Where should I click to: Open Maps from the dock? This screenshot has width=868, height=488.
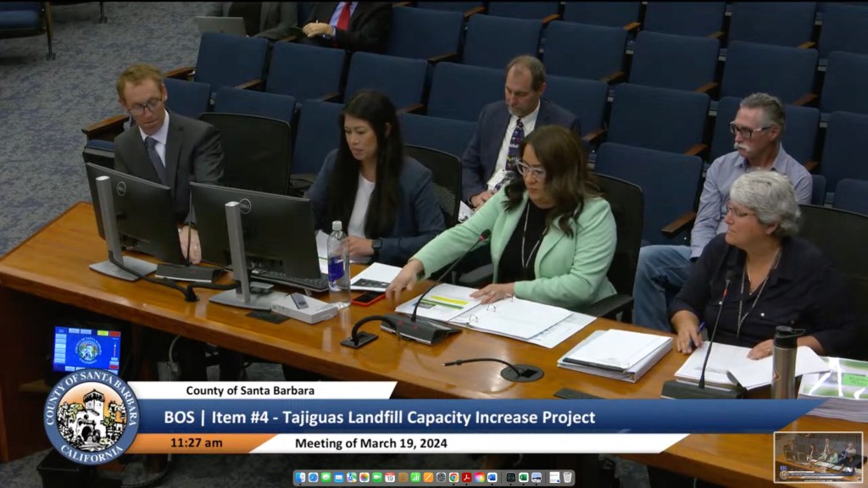pos(352,478)
